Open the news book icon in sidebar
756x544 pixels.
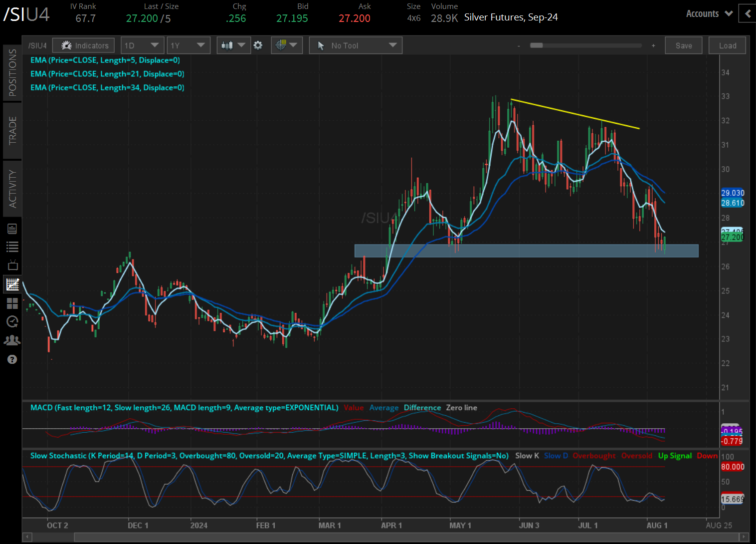(12, 229)
